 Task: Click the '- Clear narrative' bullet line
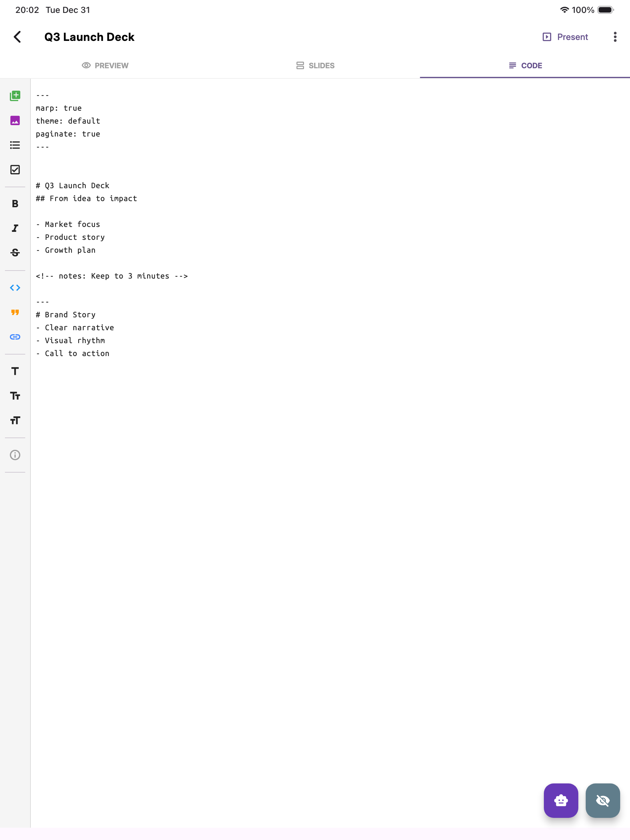click(75, 328)
